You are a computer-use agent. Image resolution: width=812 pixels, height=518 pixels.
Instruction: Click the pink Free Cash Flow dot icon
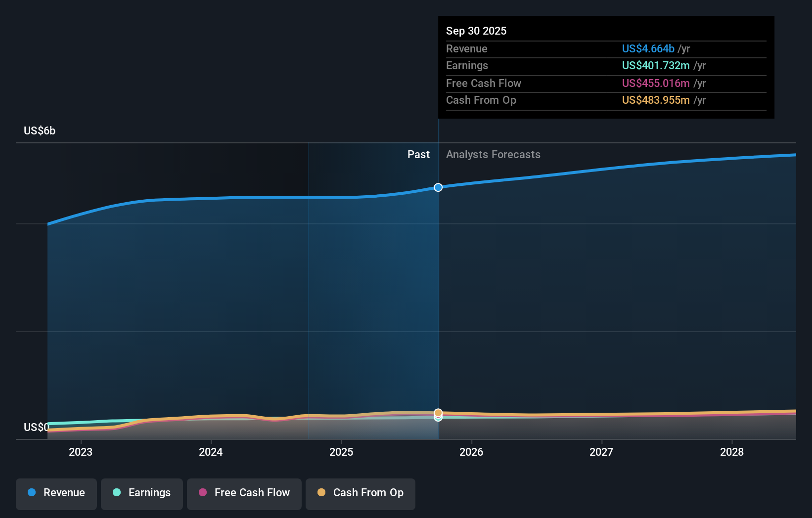[x=202, y=493]
